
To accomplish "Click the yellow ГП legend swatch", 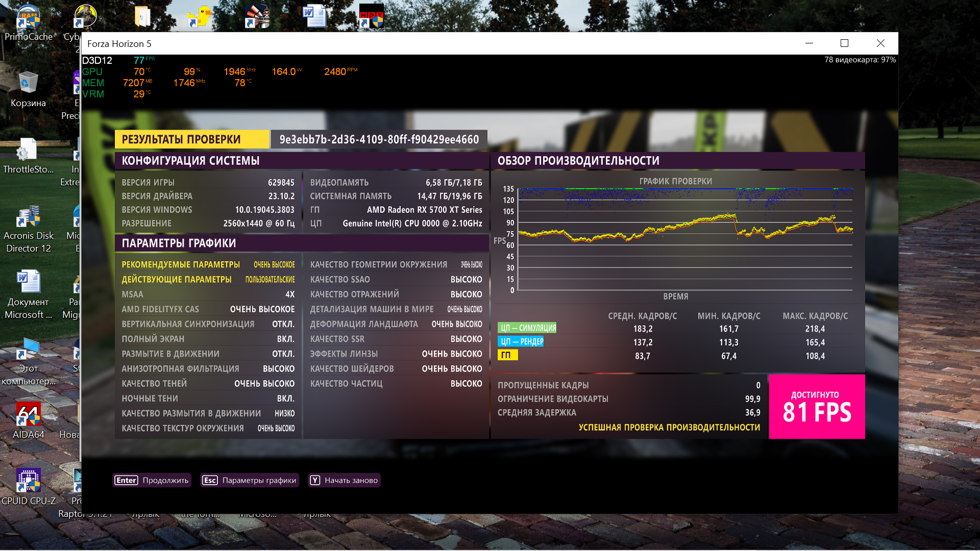I will click(507, 355).
